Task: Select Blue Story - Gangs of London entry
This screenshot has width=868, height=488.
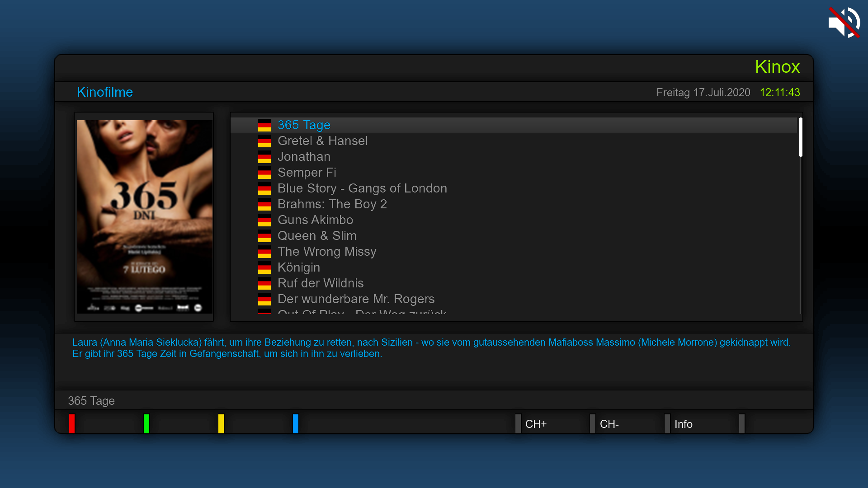Action: (x=362, y=188)
